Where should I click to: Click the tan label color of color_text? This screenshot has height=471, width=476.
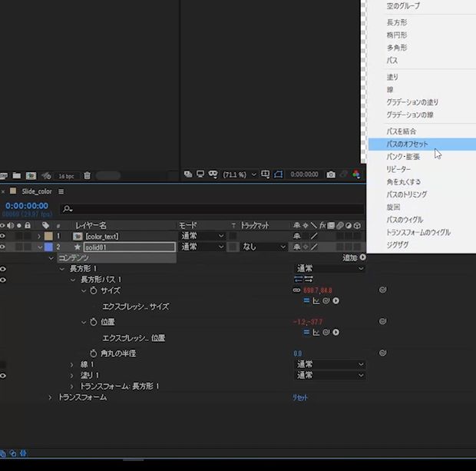pyautogui.click(x=48, y=236)
